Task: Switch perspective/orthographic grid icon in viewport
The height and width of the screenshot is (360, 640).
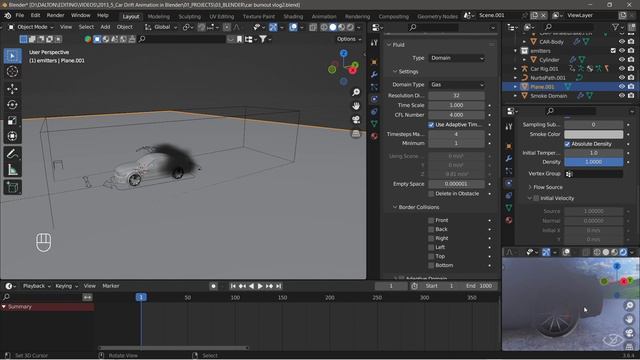Action: (x=356, y=133)
